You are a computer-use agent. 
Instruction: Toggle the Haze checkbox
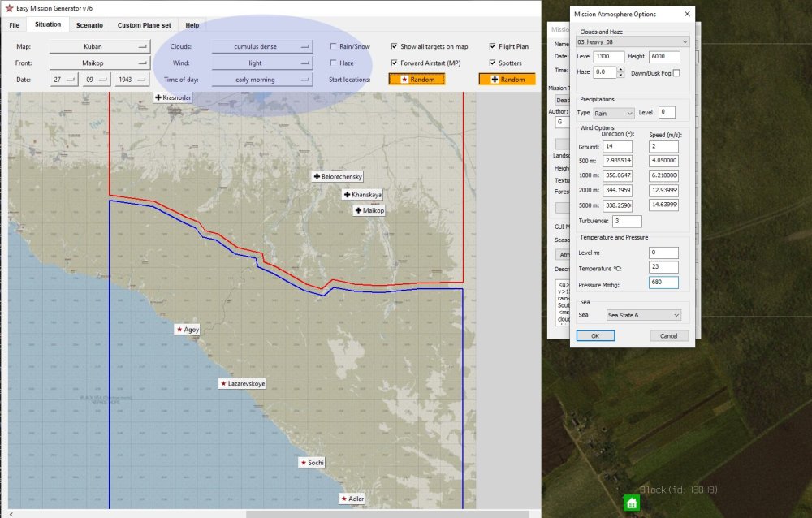(x=335, y=63)
